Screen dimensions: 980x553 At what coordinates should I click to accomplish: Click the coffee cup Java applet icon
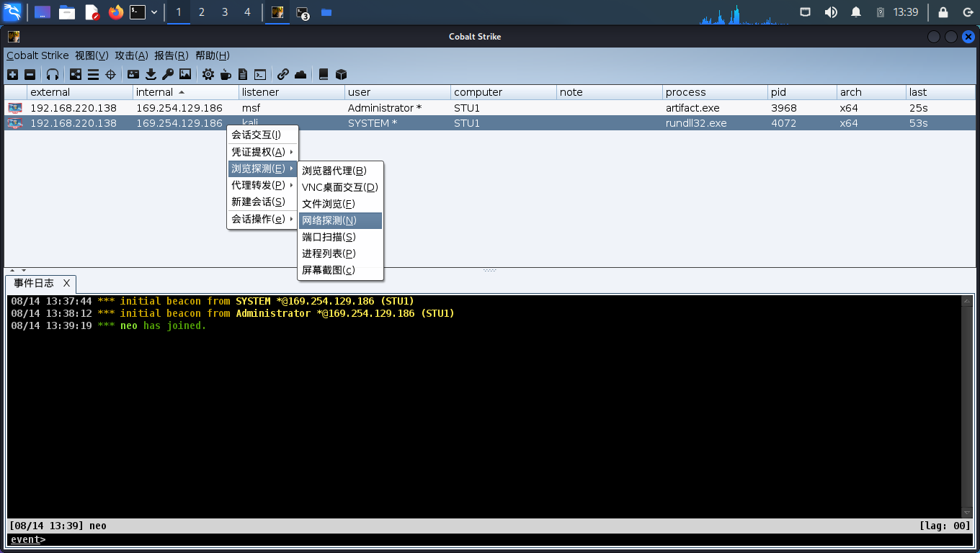pyautogui.click(x=226, y=74)
